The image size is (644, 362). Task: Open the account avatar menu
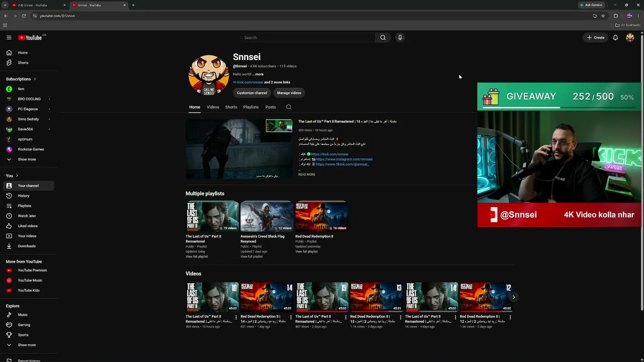click(x=630, y=38)
